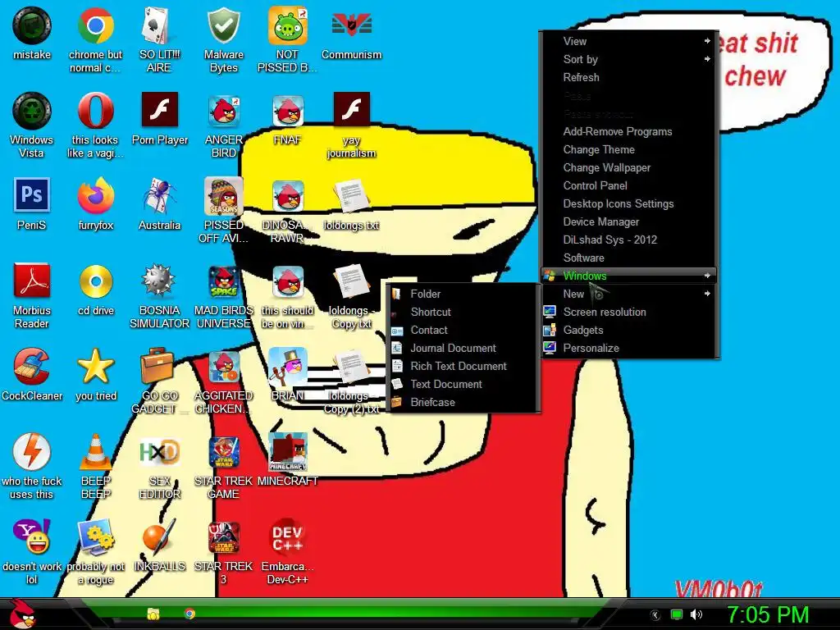Open the 'yay journalism' Flash icon
The height and width of the screenshot is (630, 840).
tap(351, 110)
